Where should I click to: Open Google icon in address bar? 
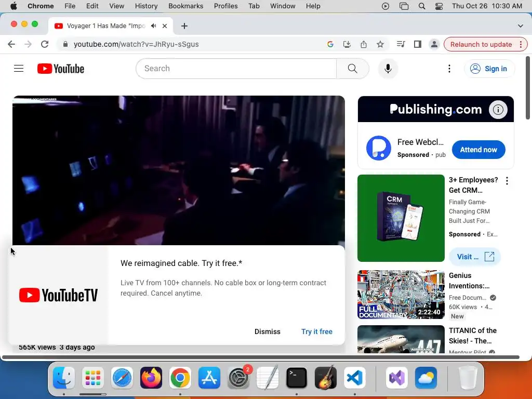330,44
